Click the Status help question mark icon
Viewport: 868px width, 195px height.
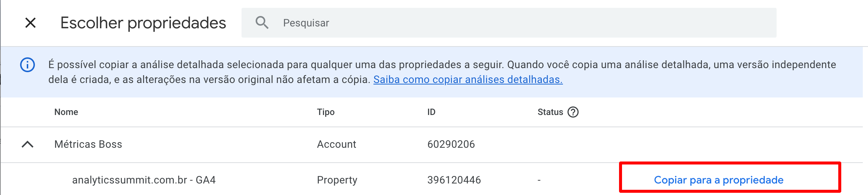tap(573, 112)
